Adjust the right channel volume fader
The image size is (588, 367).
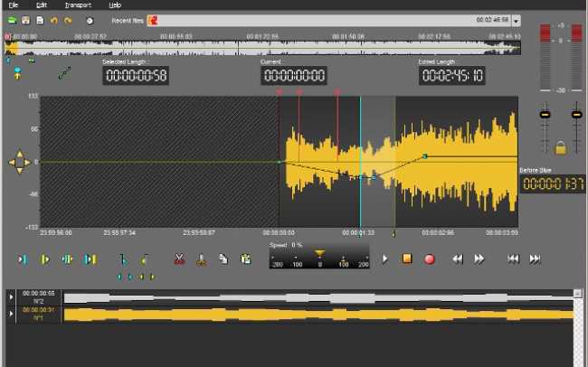coord(577,114)
